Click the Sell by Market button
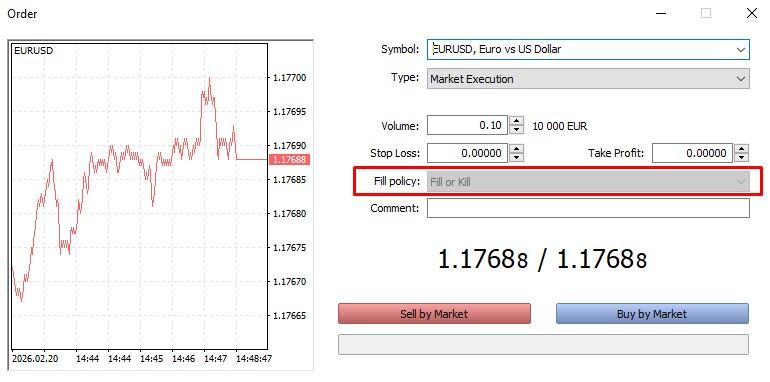770x382 pixels. click(x=434, y=314)
